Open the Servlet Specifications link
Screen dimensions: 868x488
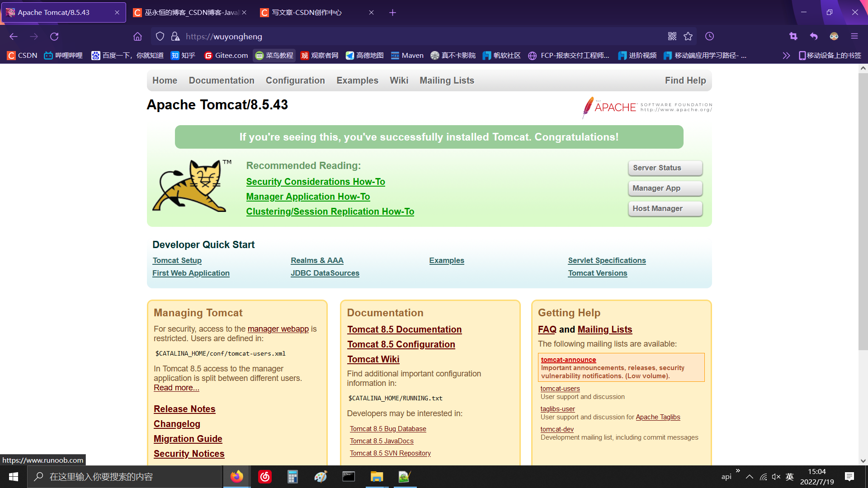coord(607,260)
